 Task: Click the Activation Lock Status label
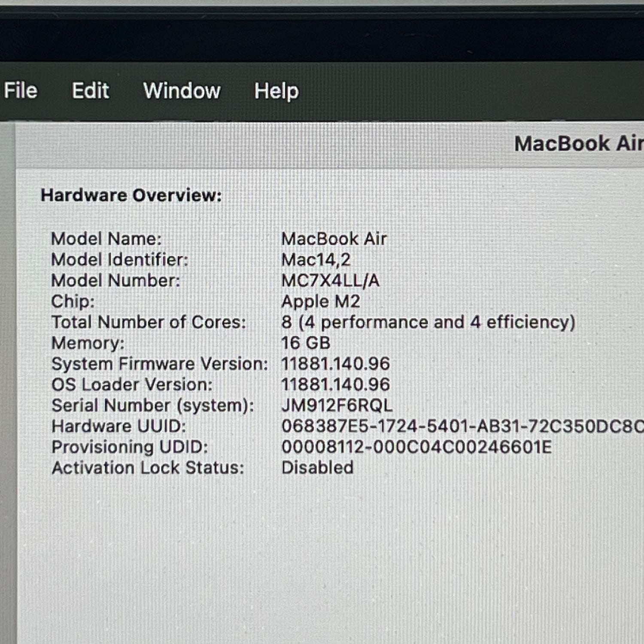click(x=148, y=468)
